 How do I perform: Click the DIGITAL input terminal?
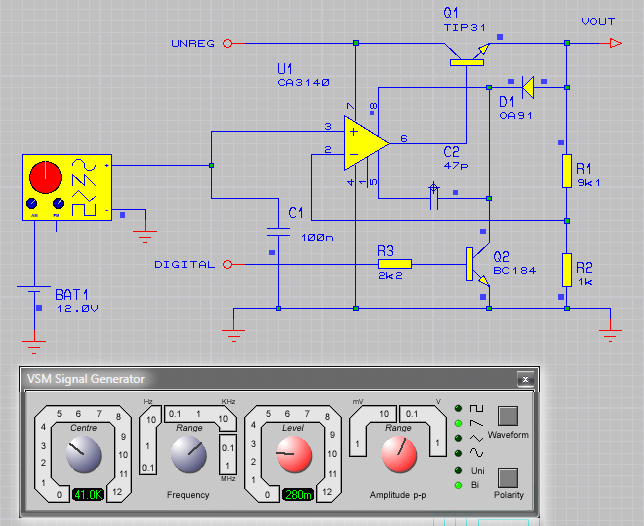(228, 264)
